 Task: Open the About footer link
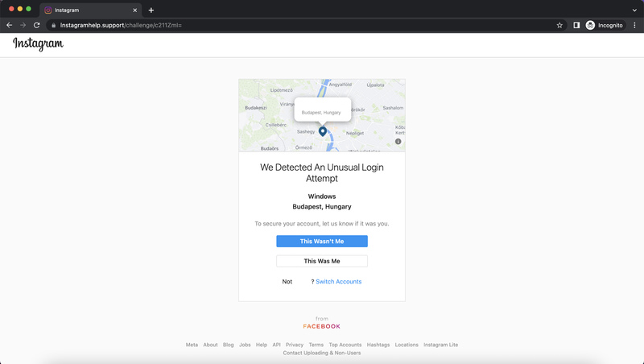pyautogui.click(x=210, y=345)
